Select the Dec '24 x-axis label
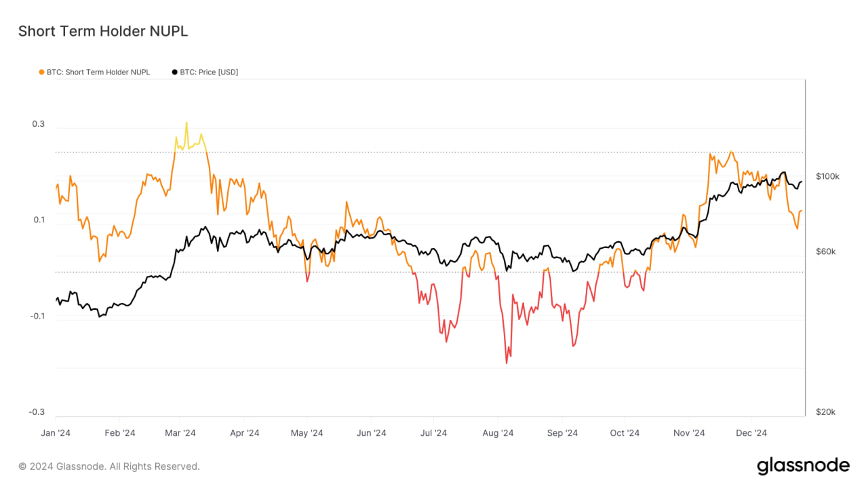868x488 pixels. click(751, 433)
